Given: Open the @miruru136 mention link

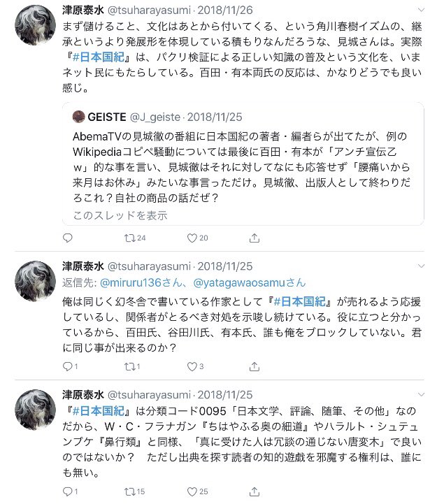Looking at the screenshot, I should point(141,282).
